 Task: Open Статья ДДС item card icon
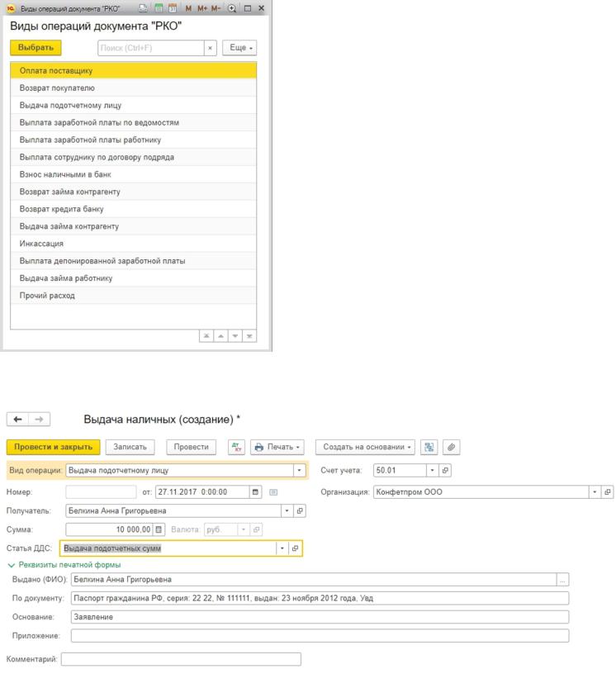296,548
